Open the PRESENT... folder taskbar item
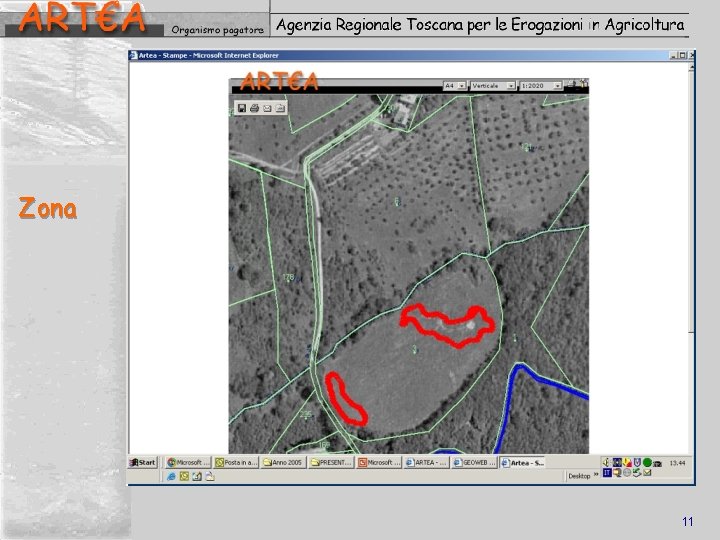Image resolution: width=720 pixels, height=540 pixels. pyautogui.click(x=331, y=462)
